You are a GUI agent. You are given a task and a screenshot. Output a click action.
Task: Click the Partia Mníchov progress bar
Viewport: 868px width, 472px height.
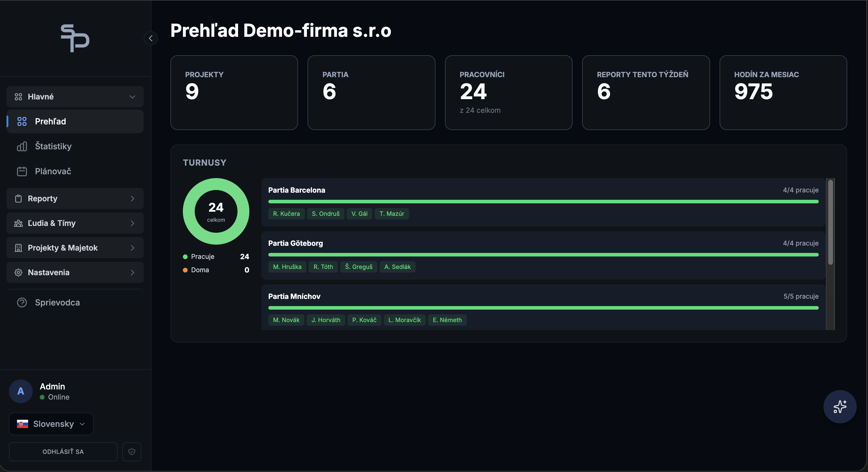(x=543, y=308)
